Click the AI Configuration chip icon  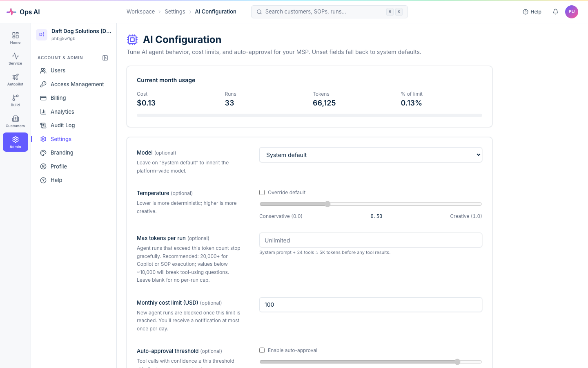click(x=132, y=40)
